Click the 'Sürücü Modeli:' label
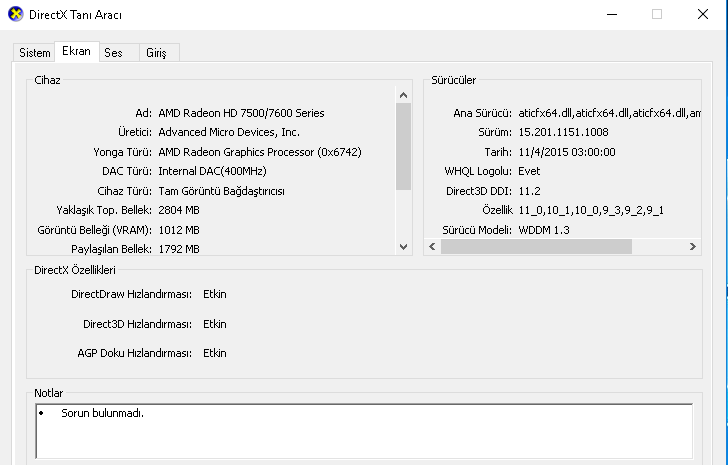Screen dimensions: 728x465 [477, 230]
